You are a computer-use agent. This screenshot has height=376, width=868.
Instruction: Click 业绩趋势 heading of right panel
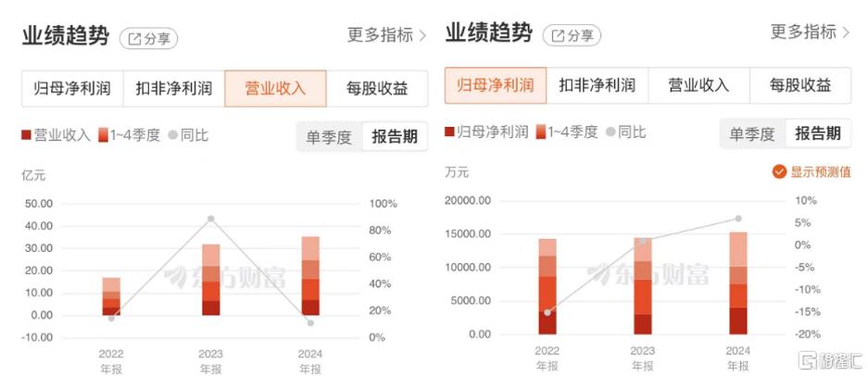tap(488, 32)
